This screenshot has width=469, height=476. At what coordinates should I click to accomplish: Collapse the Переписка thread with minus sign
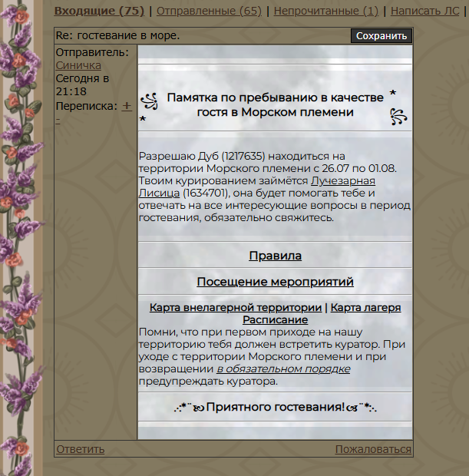tap(58, 119)
